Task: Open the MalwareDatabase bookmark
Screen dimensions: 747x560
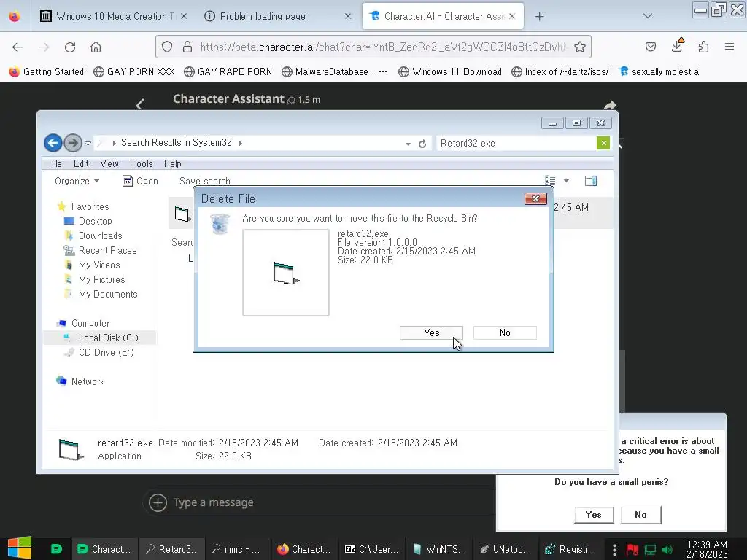Action: pos(334,72)
